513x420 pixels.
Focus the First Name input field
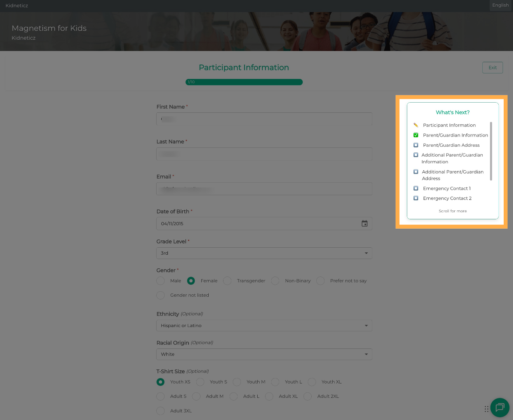coord(264,119)
